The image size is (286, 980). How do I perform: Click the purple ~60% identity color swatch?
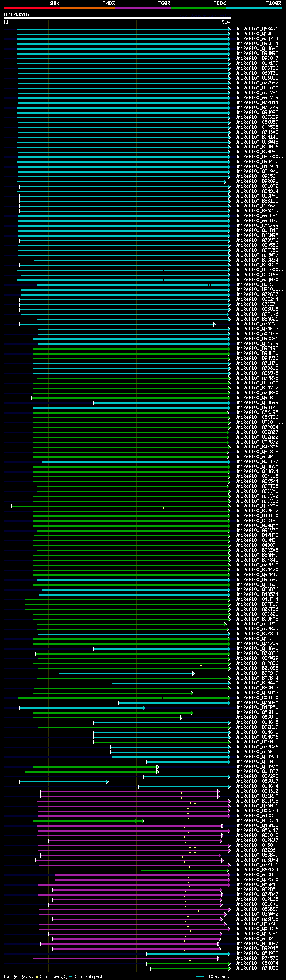(143, 8)
